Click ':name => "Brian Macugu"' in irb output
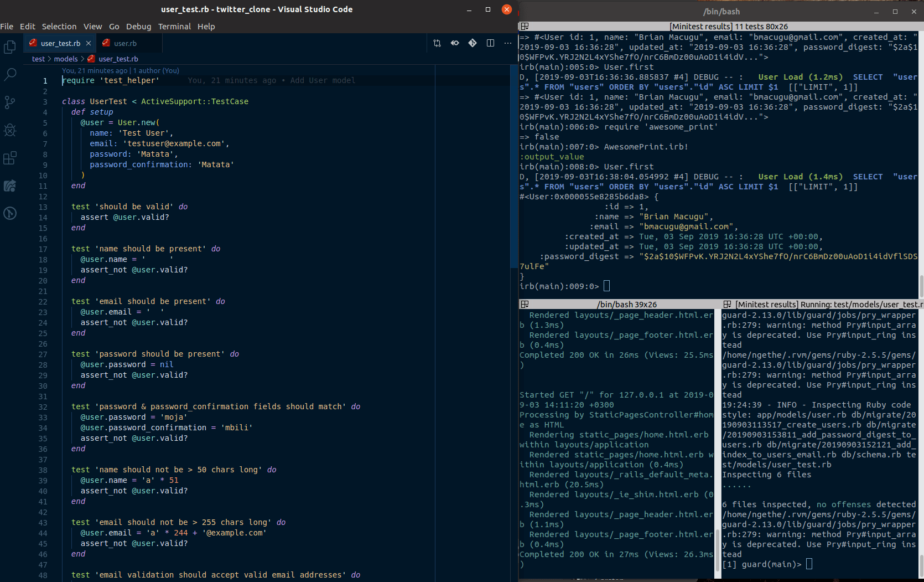This screenshot has width=924, height=582. coord(654,217)
